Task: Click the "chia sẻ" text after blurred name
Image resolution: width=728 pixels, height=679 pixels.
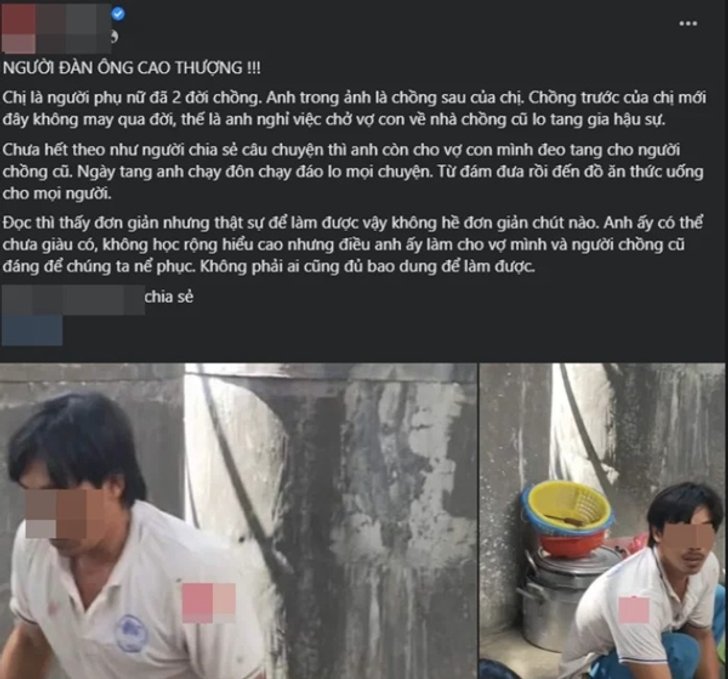Action: pyautogui.click(x=169, y=297)
